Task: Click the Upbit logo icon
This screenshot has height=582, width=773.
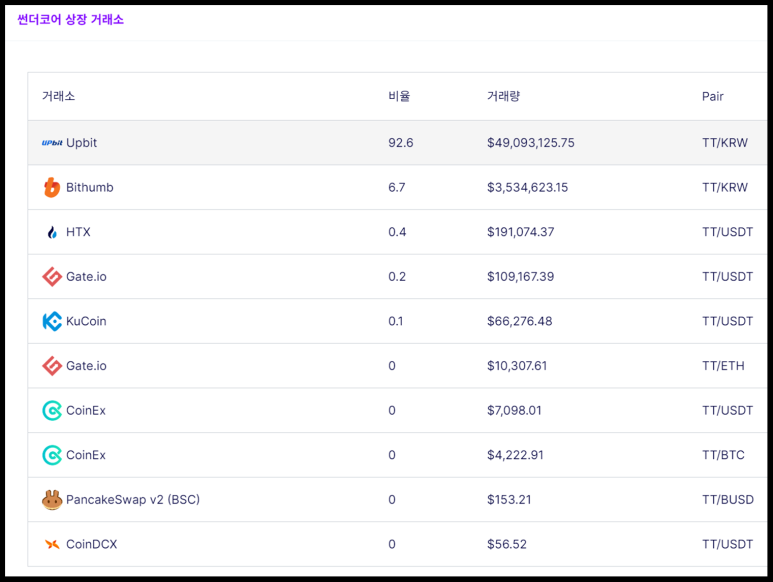Action: [52, 143]
